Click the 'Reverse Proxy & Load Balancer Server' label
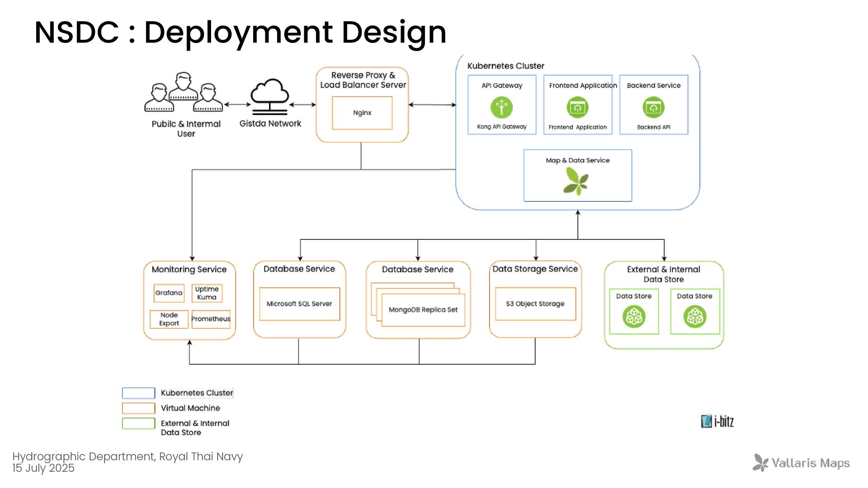This screenshot has width=868, height=488. (x=363, y=80)
